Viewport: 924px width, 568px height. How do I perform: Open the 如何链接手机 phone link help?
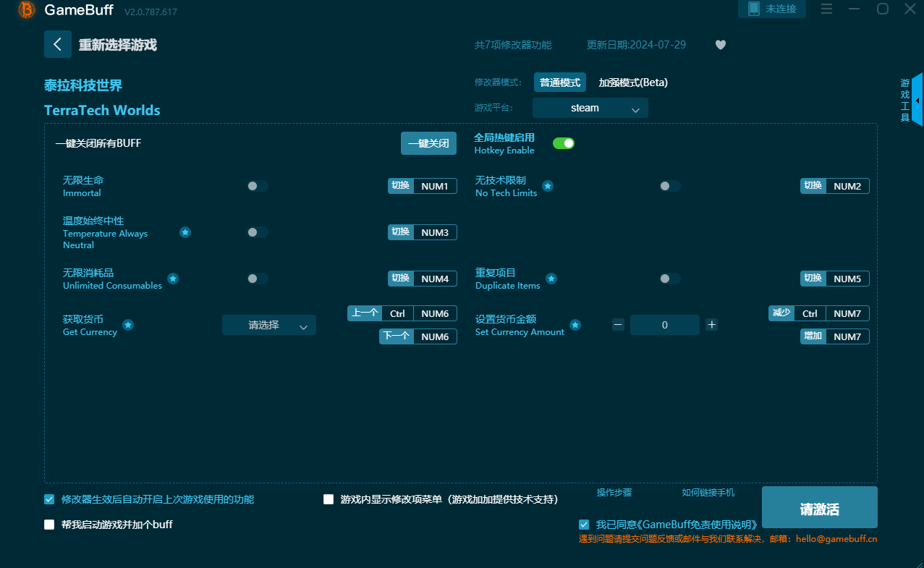(x=708, y=493)
